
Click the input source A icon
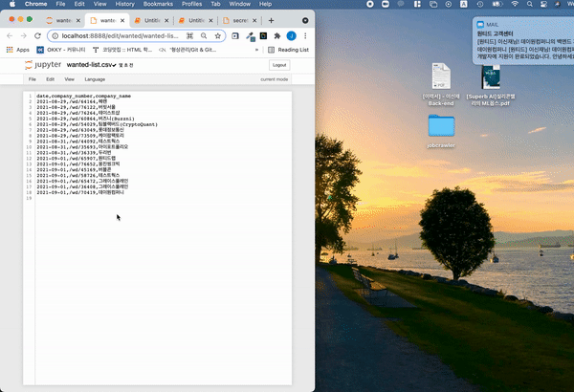pos(463,4)
